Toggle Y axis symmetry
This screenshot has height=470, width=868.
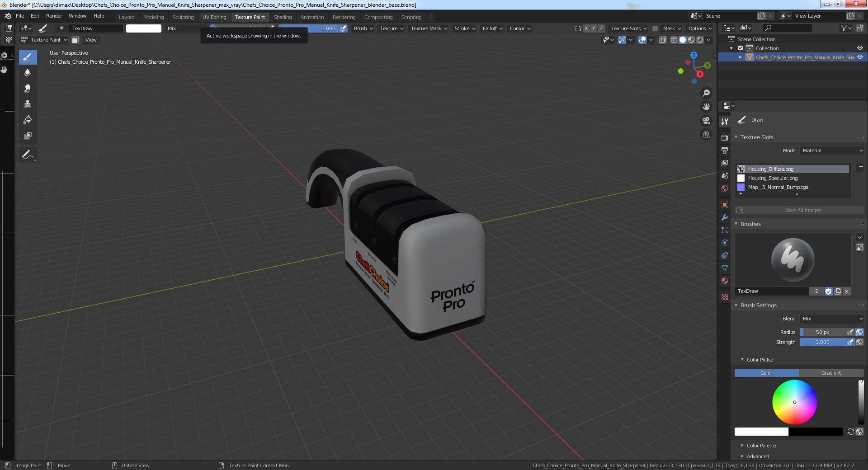594,28
